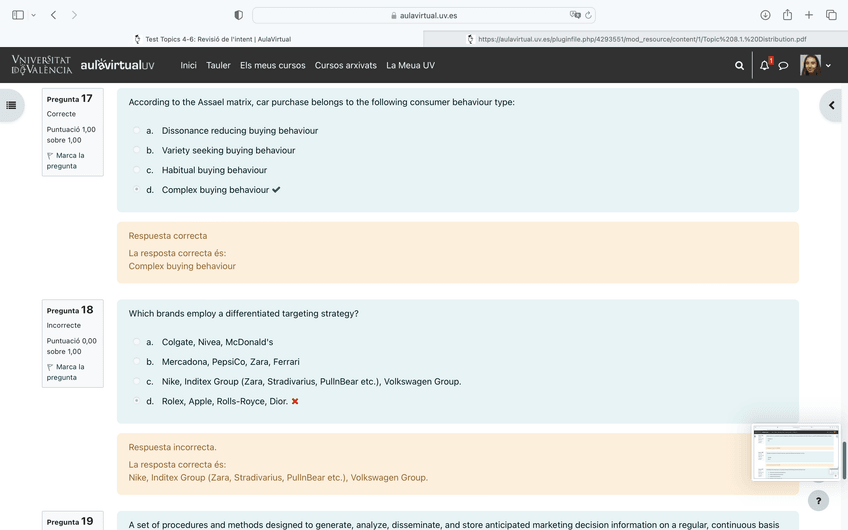This screenshot has height=530, width=848.
Task: Click the Safari share icon
Action: [x=787, y=15]
